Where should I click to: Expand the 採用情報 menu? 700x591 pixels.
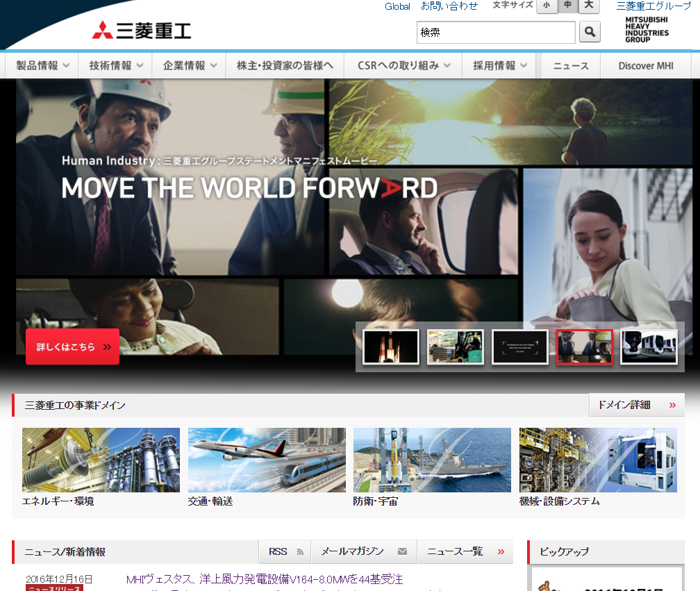(x=499, y=65)
